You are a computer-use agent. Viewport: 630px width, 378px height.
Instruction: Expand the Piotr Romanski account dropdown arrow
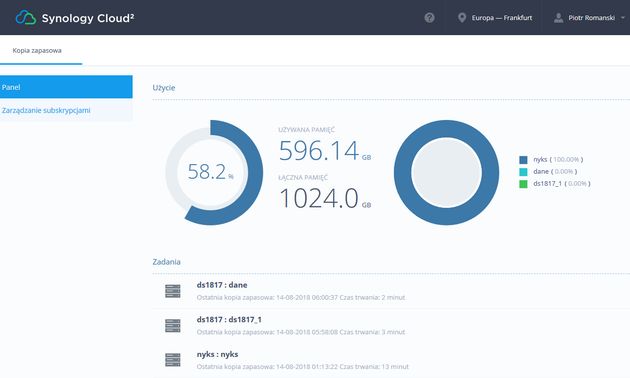(623, 18)
